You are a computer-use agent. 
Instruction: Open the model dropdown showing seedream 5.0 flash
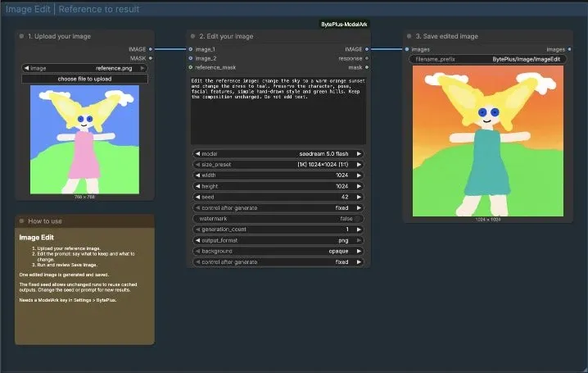[x=278, y=154]
